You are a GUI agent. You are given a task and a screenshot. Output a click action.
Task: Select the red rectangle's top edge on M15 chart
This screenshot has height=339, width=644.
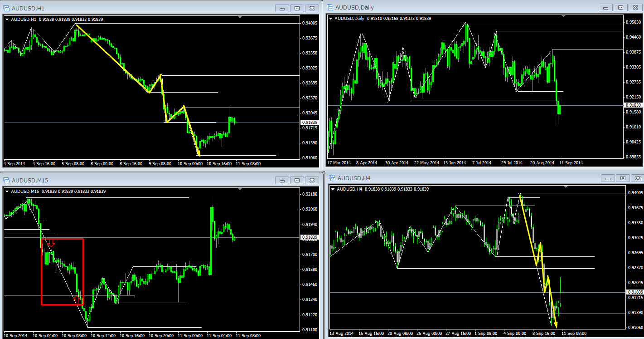coord(63,239)
